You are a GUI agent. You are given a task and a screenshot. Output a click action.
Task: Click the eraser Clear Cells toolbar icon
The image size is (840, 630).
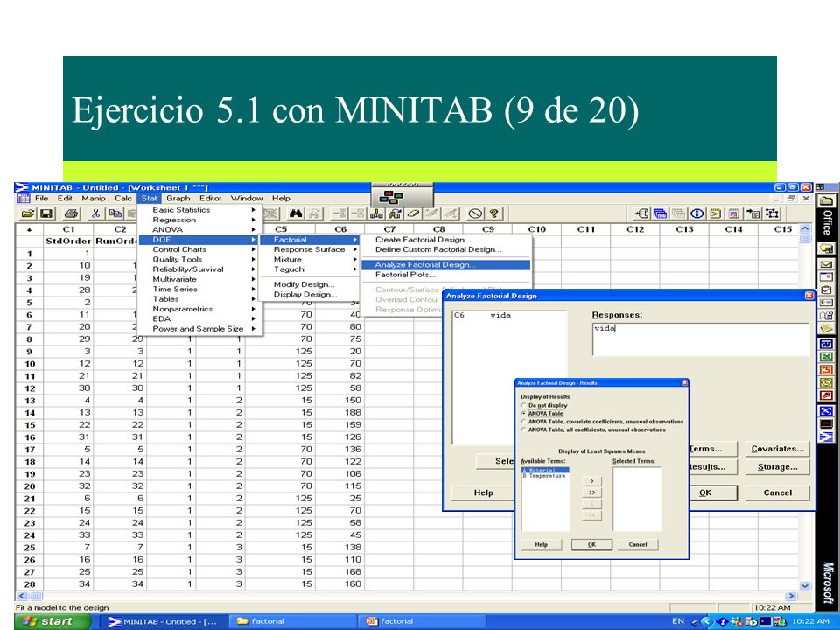click(x=413, y=213)
